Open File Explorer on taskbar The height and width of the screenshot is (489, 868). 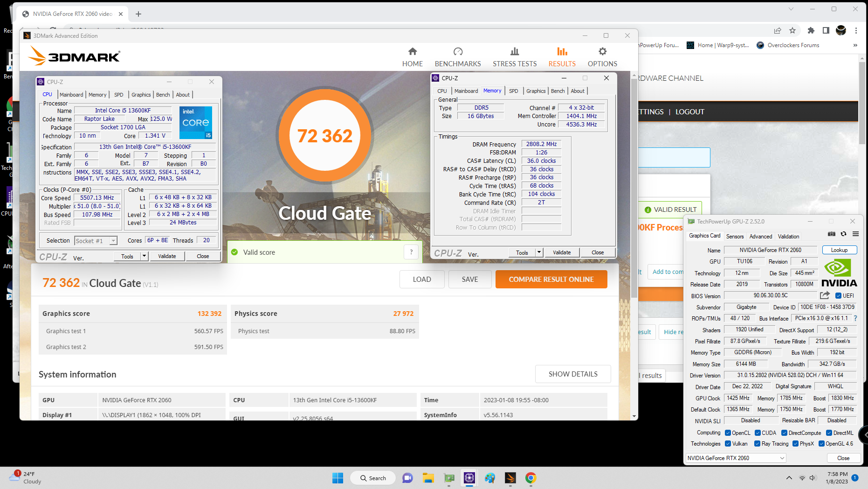428,478
